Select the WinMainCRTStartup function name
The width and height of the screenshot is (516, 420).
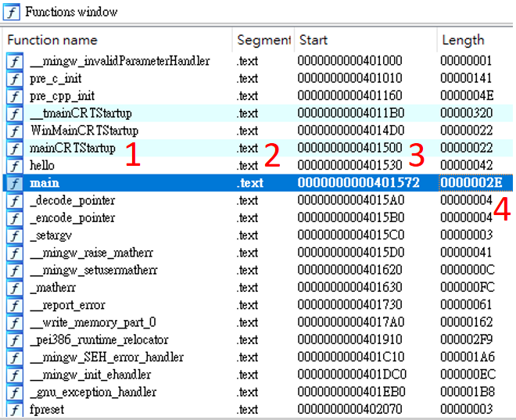coord(84,131)
